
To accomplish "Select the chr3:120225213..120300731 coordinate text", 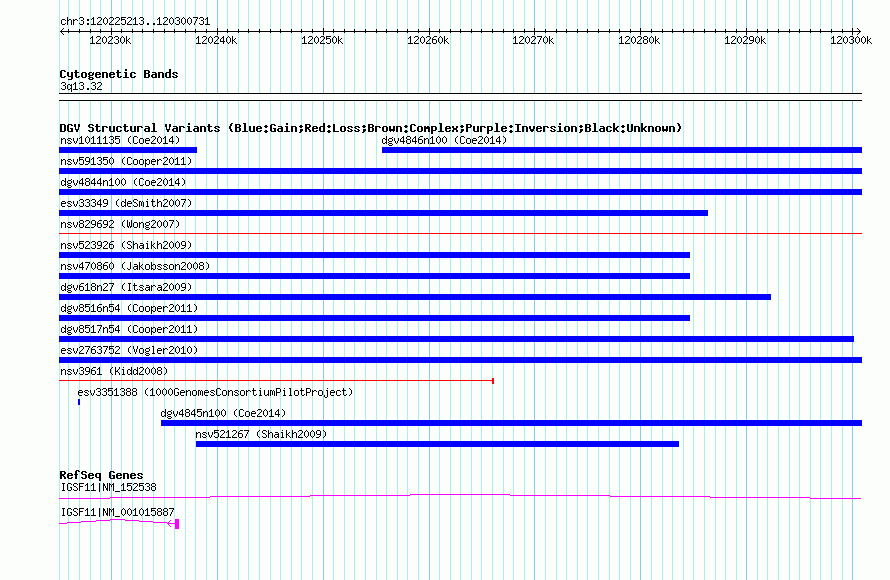I will [135, 21].
